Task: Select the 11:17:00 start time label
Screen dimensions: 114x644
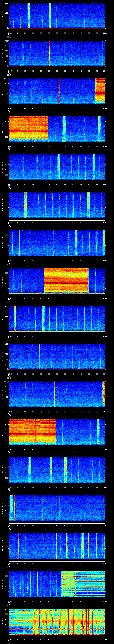Action: (x=9, y=298)
